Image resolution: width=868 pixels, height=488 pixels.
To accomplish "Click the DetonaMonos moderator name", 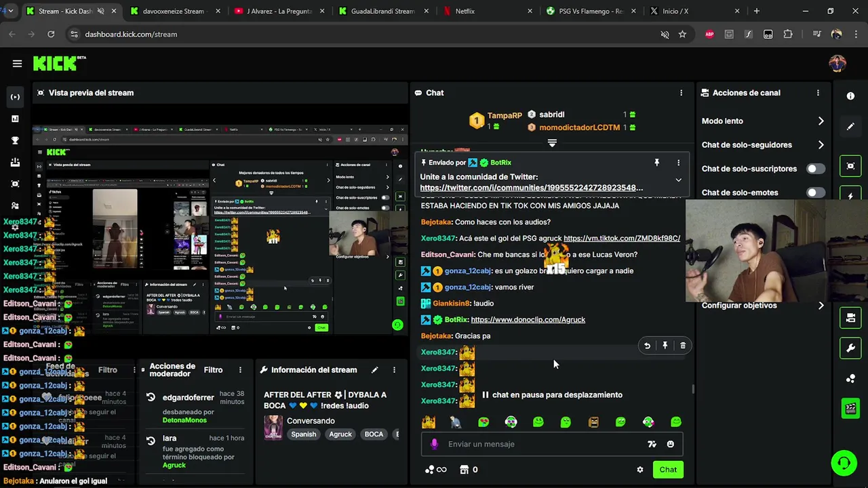I will tap(184, 420).
